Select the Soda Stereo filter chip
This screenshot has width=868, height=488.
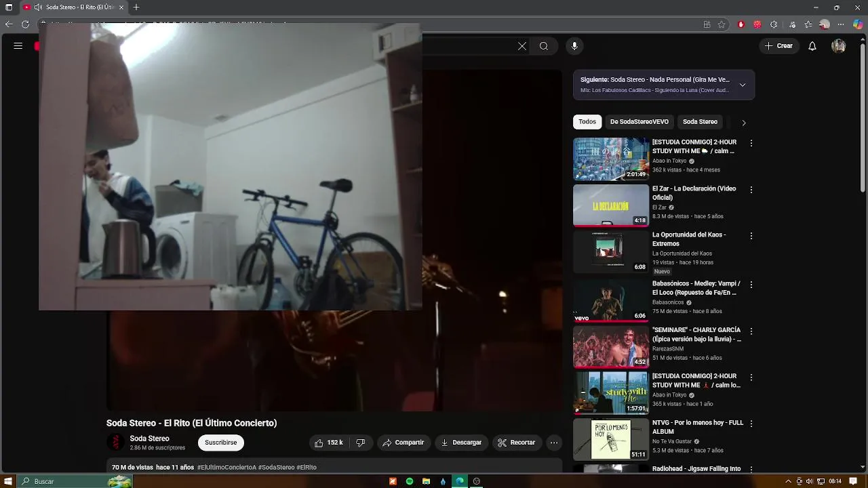pyautogui.click(x=700, y=122)
